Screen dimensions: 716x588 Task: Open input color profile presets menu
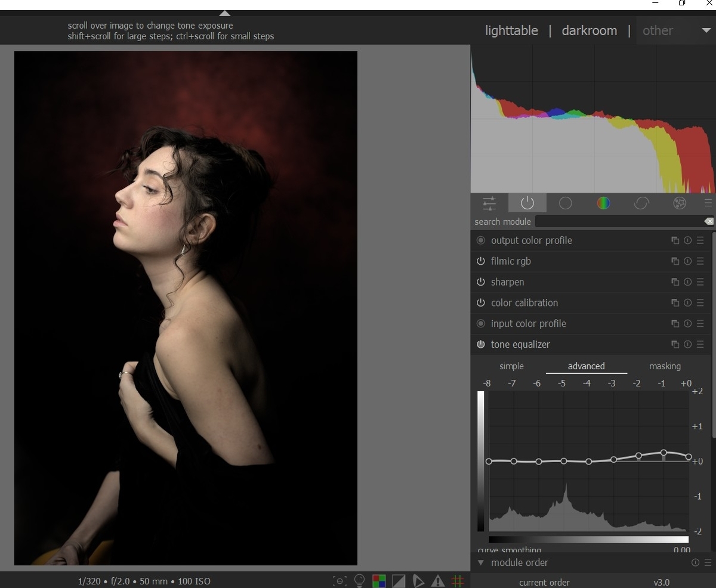(700, 324)
